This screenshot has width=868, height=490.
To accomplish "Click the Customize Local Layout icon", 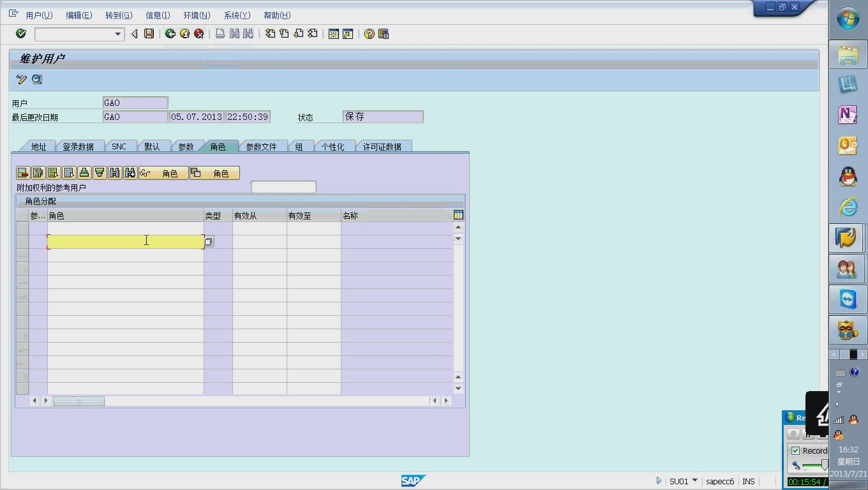I will click(x=384, y=34).
